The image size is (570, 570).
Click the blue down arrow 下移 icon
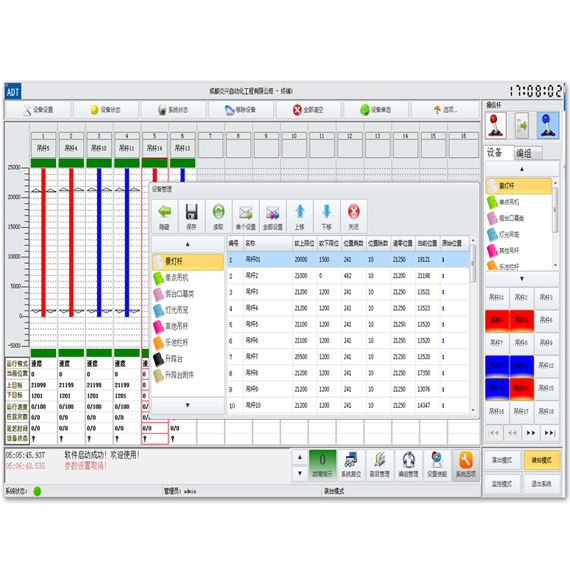point(326,216)
